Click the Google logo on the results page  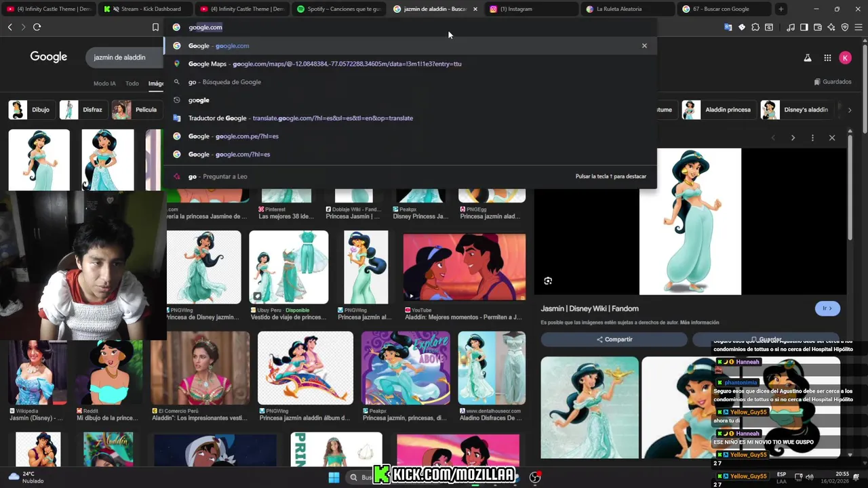coord(49,57)
